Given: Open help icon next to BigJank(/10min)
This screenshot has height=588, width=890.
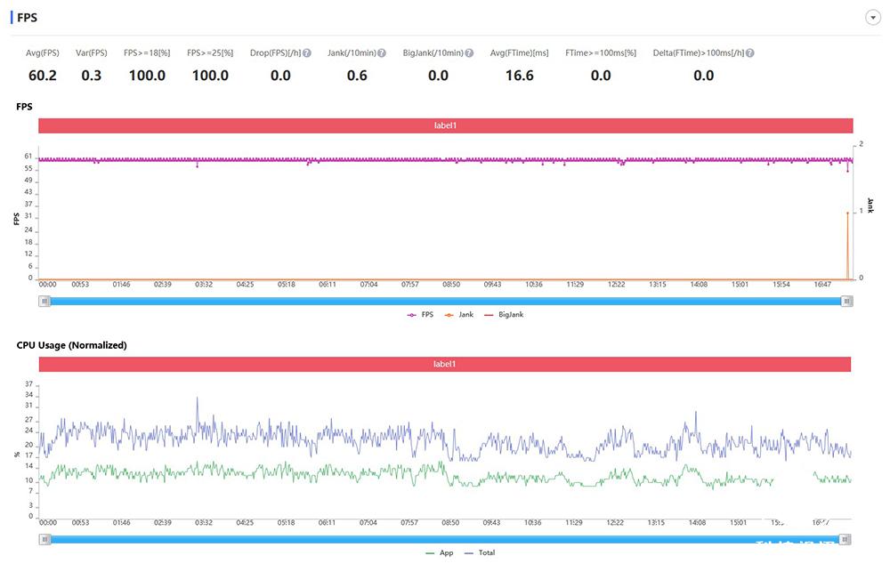Looking at the screenshot, I should click(x=469, y=52).
